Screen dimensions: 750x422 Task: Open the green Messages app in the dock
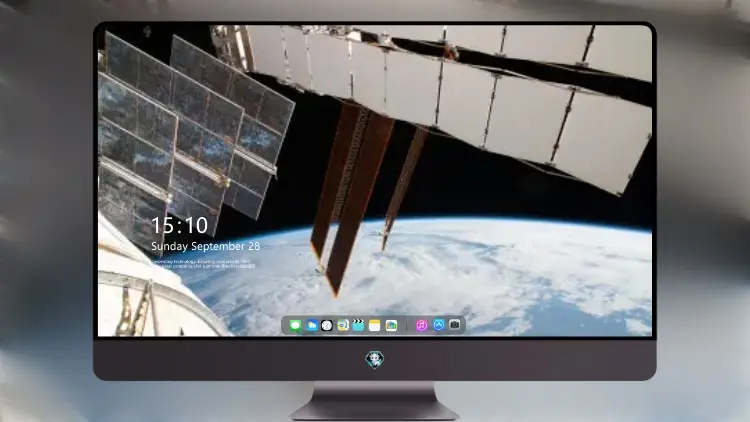click(296, 326)
